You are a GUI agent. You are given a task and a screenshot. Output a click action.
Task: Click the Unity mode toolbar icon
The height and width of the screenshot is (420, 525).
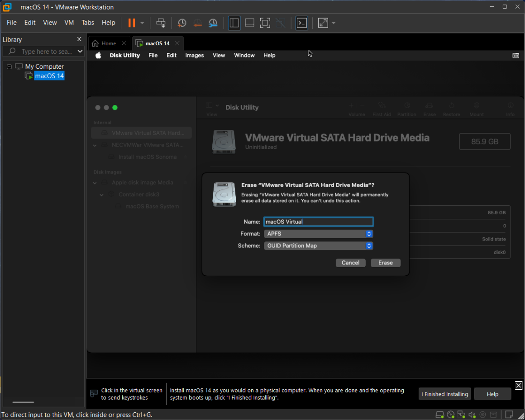coord(280,23)
